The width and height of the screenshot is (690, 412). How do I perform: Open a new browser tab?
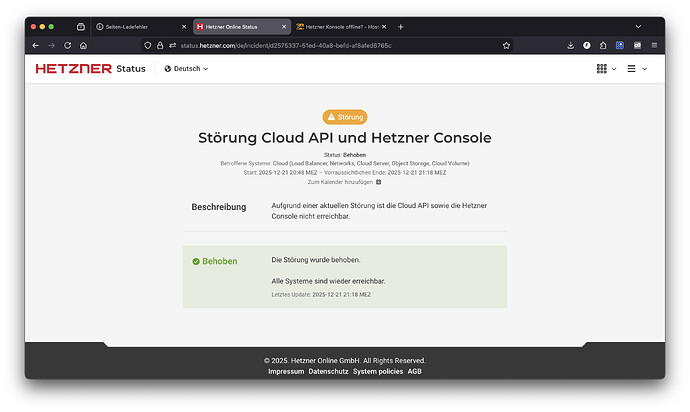[x=401, y=26]
